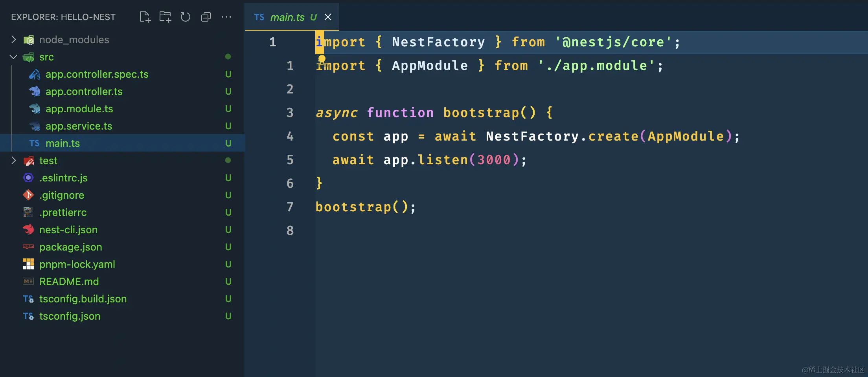868x377 pixels.
Task: Open package.json file
Action: [71, 247]
